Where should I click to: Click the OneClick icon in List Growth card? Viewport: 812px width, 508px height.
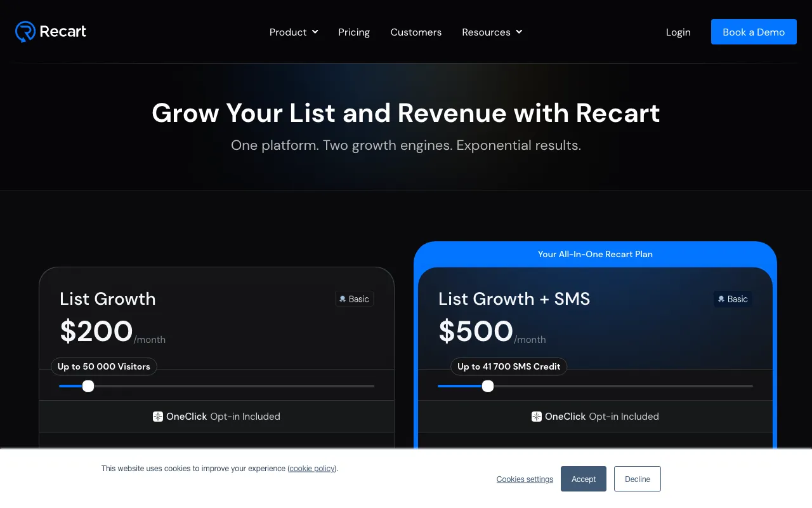click(x=158, y=417)
